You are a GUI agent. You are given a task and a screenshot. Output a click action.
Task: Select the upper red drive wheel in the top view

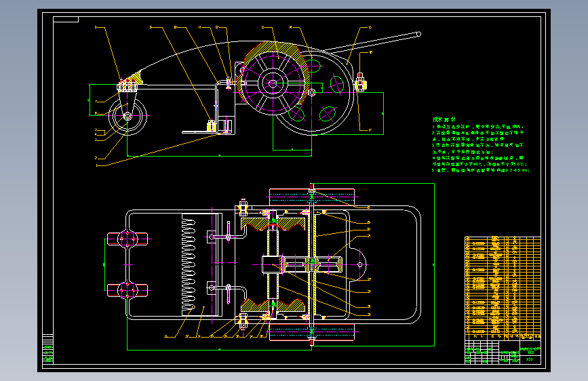tap(311, 197)
